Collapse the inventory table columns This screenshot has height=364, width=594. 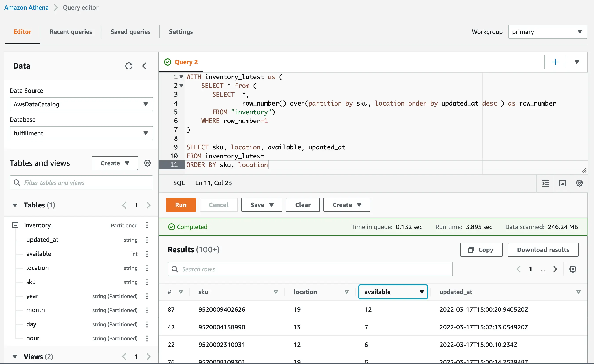pyautogui.click(x=15, y=225)
